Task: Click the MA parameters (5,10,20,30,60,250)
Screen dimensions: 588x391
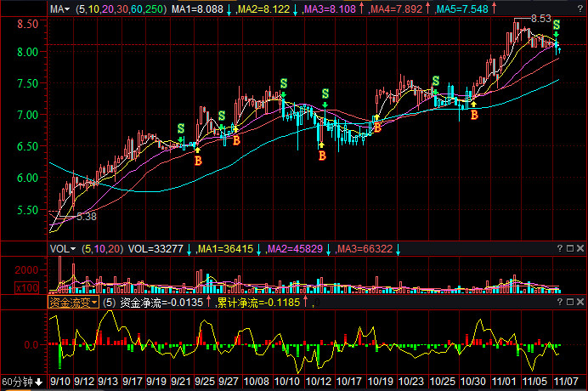Action: tap(121, 8)
